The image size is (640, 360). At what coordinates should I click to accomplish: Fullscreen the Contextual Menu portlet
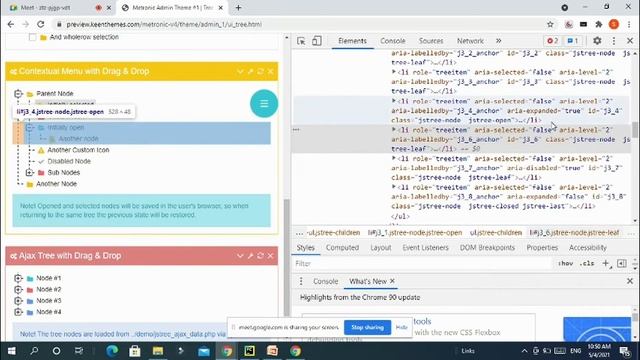click(x=250, y=71)
